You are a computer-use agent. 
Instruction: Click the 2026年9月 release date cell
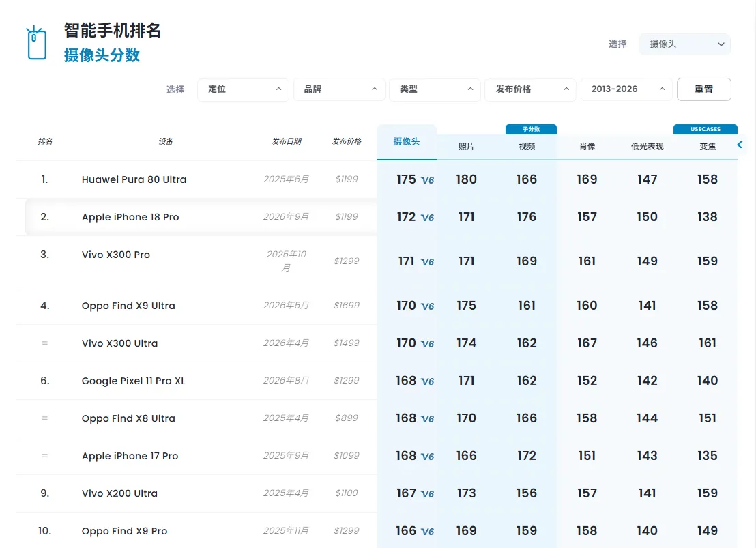pyautogui.click(x=286, y=216)
